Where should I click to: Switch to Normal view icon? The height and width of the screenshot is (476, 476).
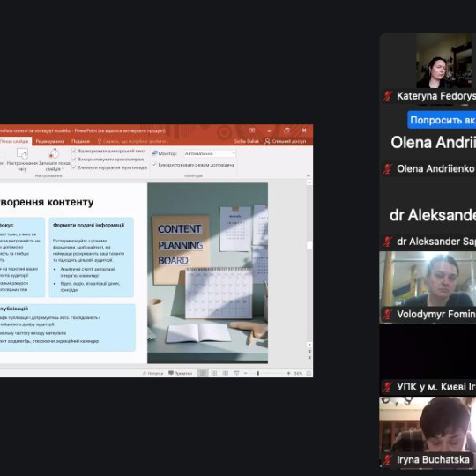pyautogui.click(x=203, y=373)
